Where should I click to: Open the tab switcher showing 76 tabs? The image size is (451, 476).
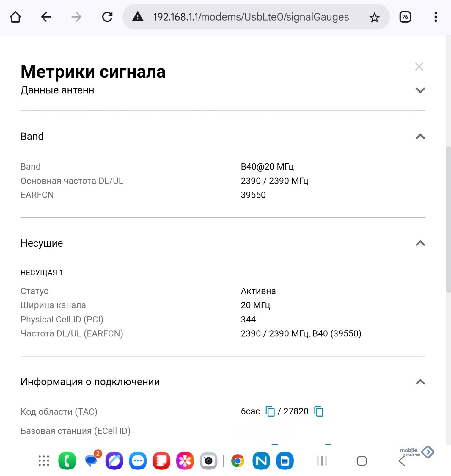click(405, 17)
